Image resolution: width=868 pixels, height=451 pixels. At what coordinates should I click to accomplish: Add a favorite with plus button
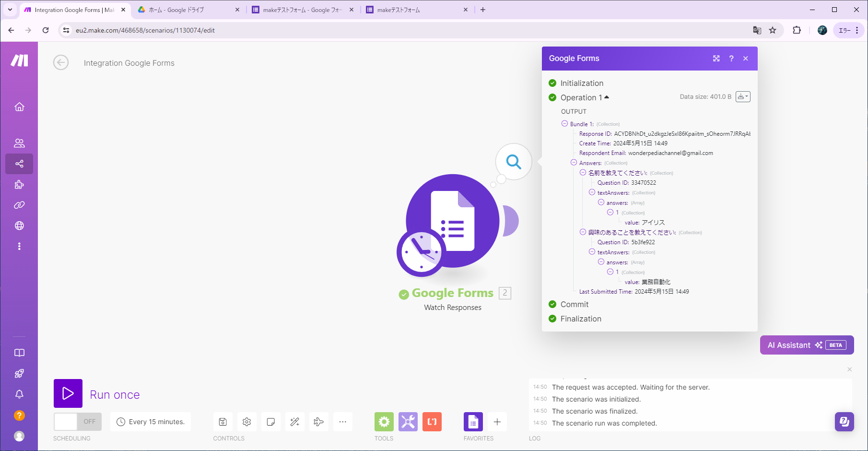[x=497, y=422]
